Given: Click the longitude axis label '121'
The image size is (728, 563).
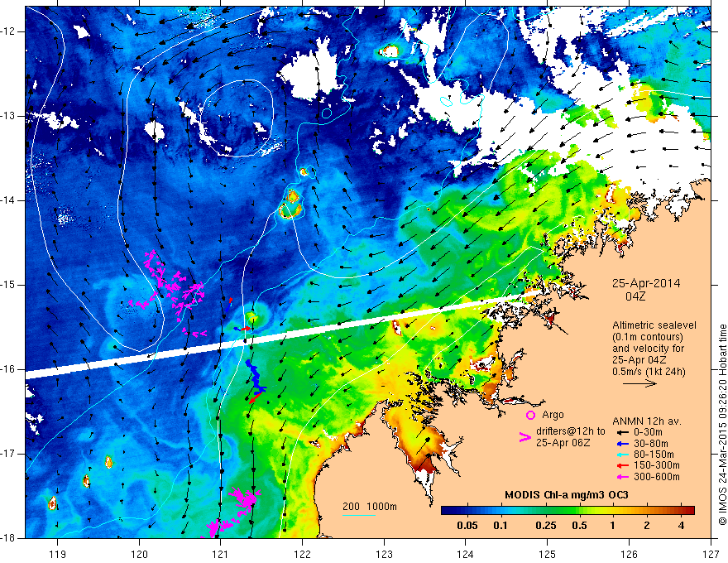Looking at the screenshot, I should pyautogui.click(x=221, y=555).
